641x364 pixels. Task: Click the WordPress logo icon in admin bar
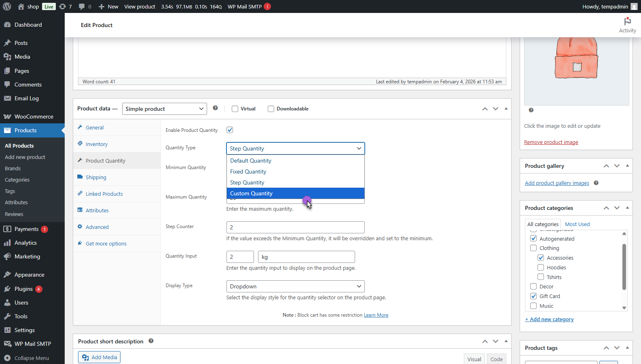pos(7,6)
